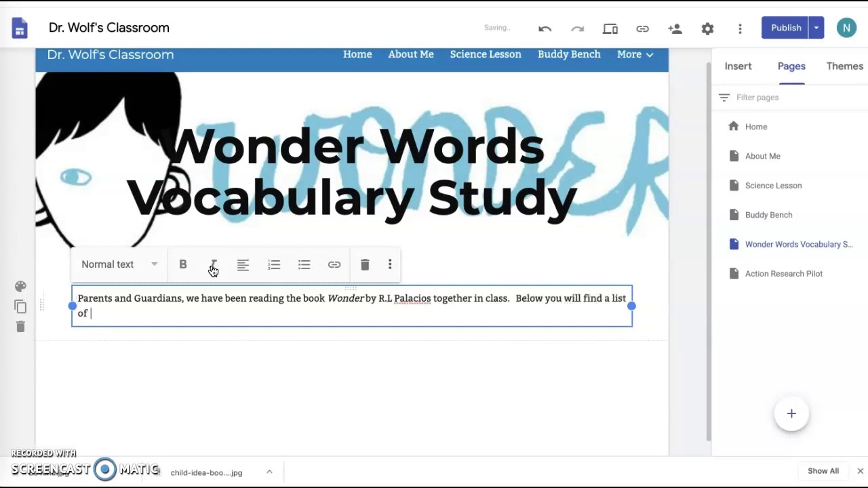Viewport: 868px width, 488px height.
Task: Expand download item chevron for child-idea-boo file
Action: click(x=269, y=472)
